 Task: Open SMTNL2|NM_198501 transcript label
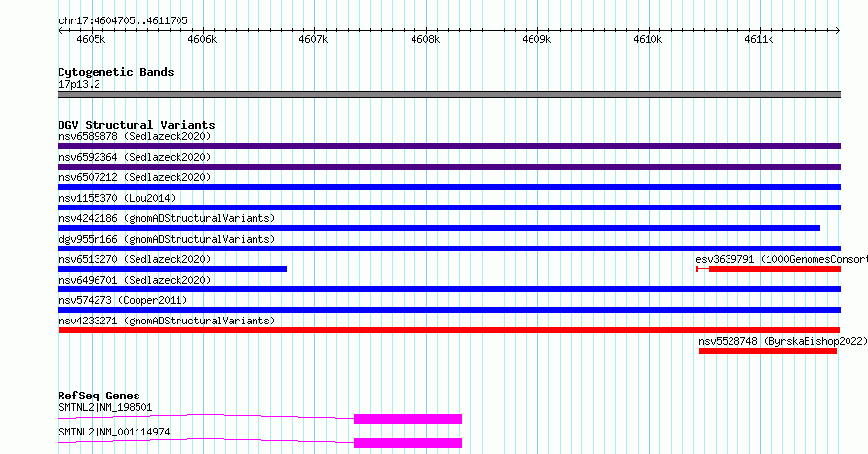pyautogui.click(x=105, y=407)
